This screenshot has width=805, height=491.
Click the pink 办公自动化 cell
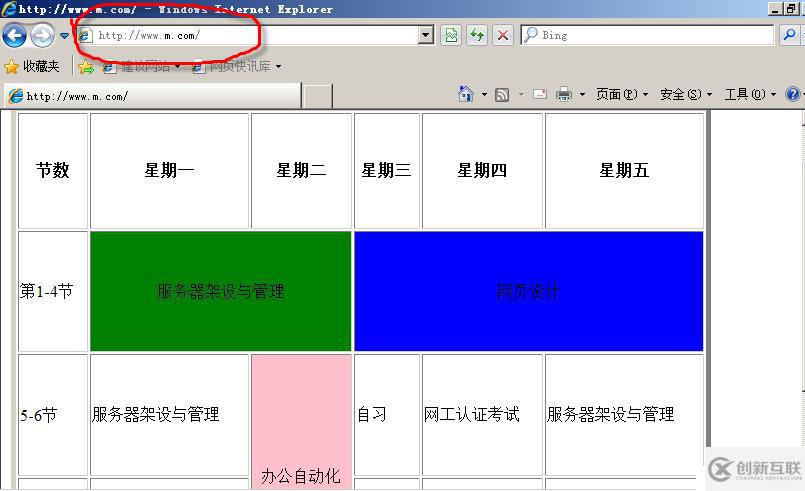(x=301, y=422)
